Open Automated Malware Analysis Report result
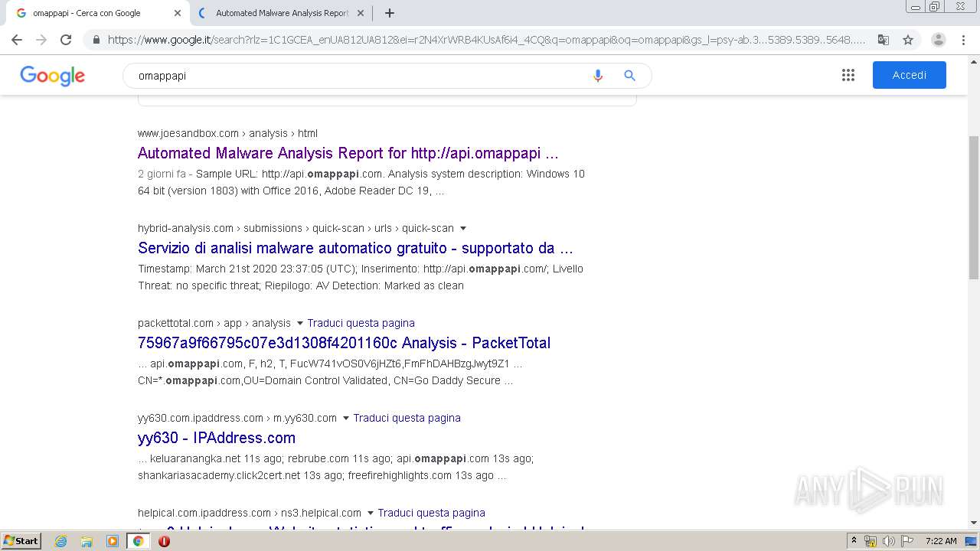 (x=348, y=153)
